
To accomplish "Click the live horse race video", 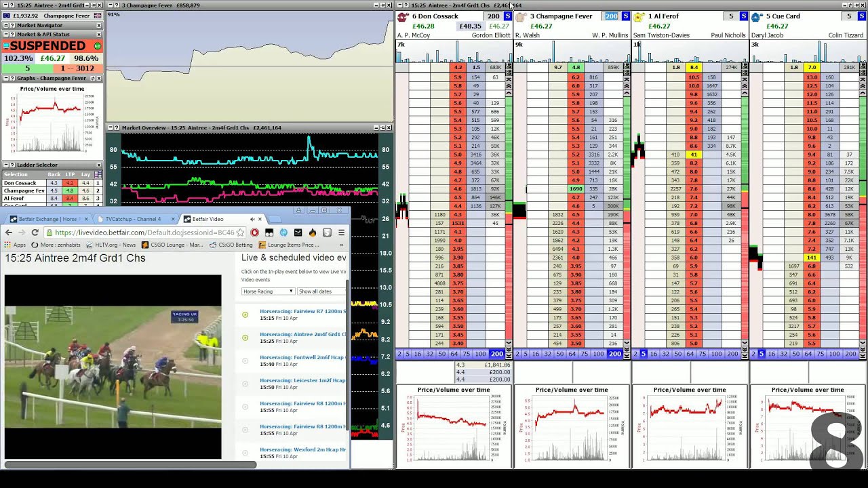I will [113, 367].
